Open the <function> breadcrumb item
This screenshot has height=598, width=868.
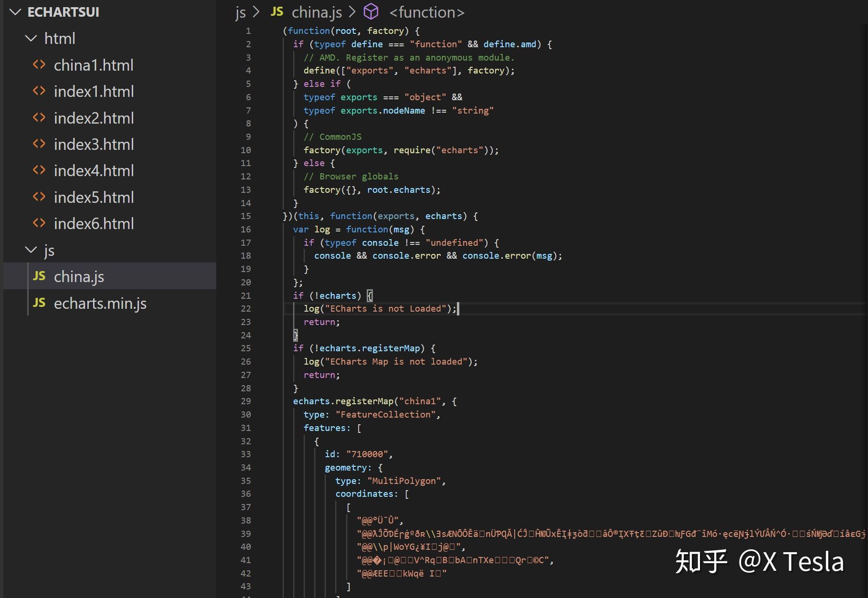[x=426, y=12]
